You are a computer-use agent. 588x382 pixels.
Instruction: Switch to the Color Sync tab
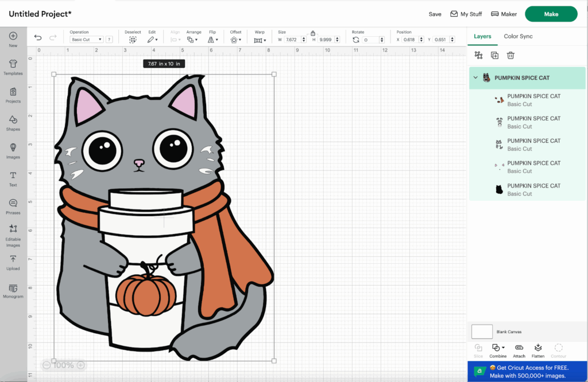pyautogui.click(x=518, y=36)
